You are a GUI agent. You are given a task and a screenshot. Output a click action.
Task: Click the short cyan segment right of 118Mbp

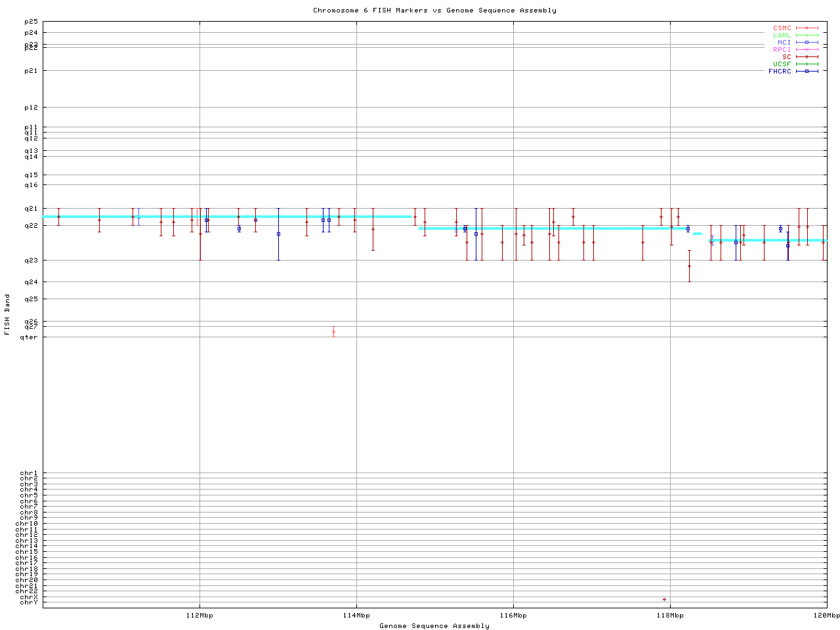[x=698, y=234]
